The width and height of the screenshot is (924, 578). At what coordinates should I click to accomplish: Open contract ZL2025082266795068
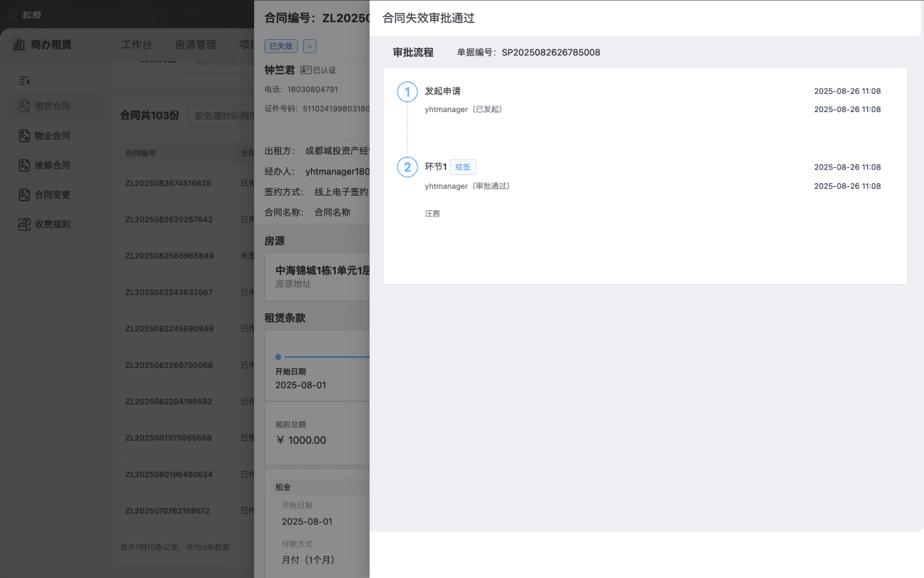(x=169, y=365)
